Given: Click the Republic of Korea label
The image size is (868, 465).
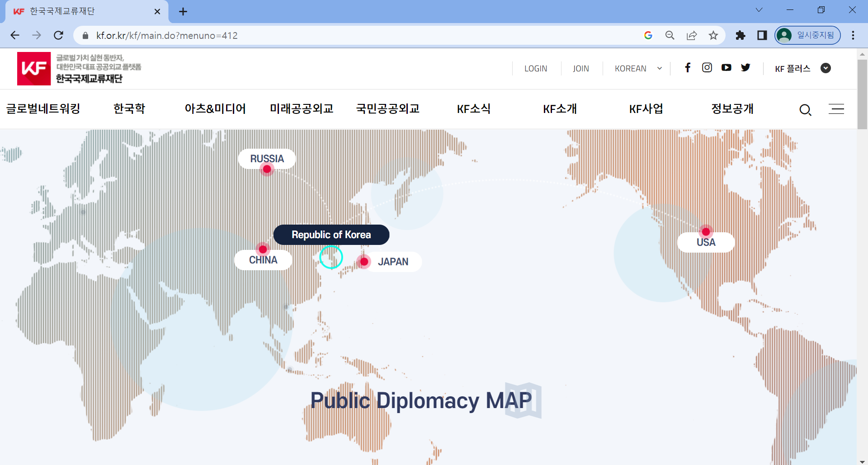Looking at the screenshot, I should [331, 235].
